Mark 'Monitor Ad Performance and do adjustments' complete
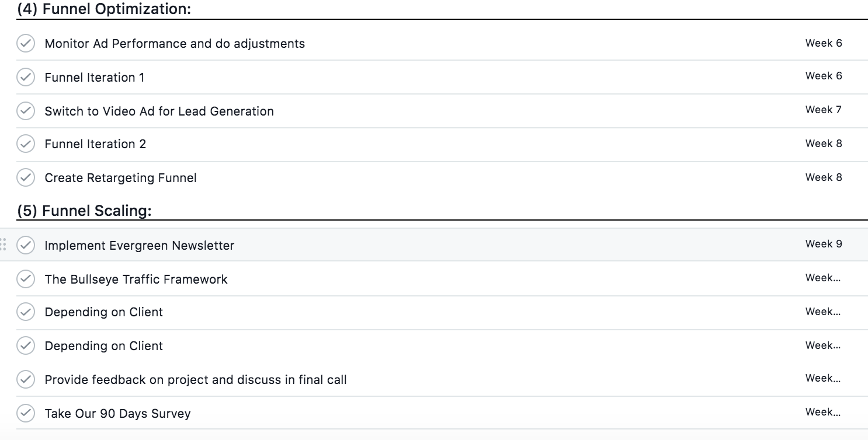The image size is (868, 440). (26, 43)
